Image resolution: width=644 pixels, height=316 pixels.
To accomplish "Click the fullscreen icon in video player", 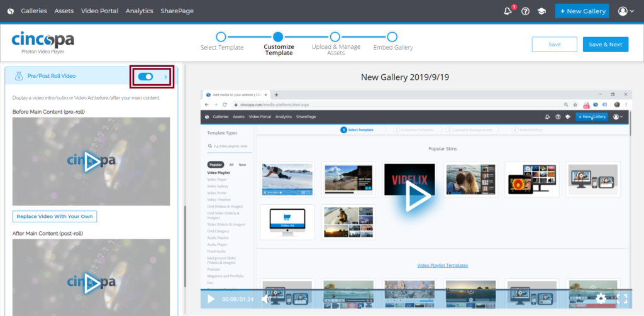I will 622,299.
